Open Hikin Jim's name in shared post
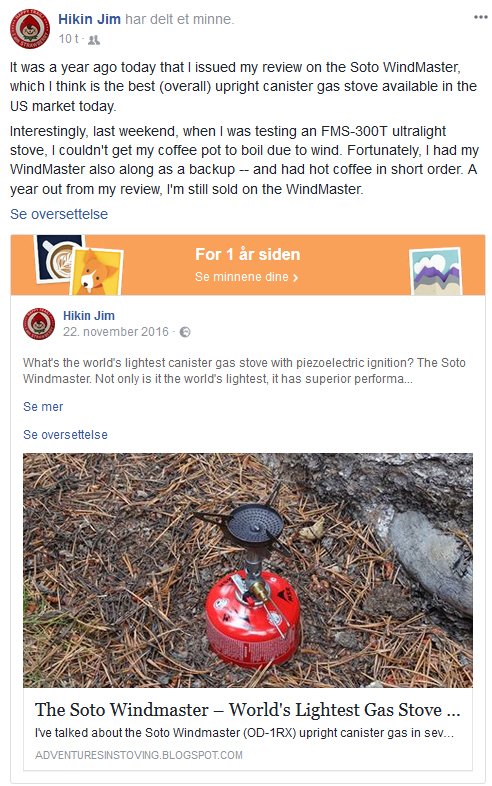 tap(89, 316)
